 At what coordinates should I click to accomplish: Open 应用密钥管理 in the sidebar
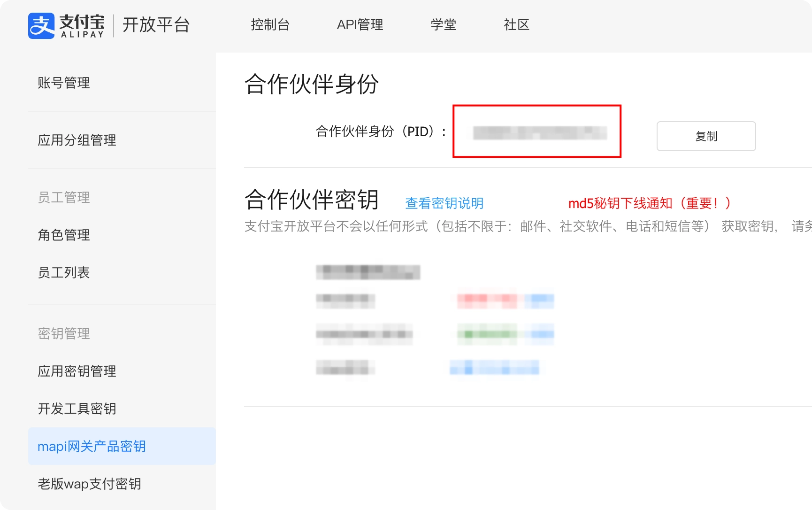pos(77,371)
